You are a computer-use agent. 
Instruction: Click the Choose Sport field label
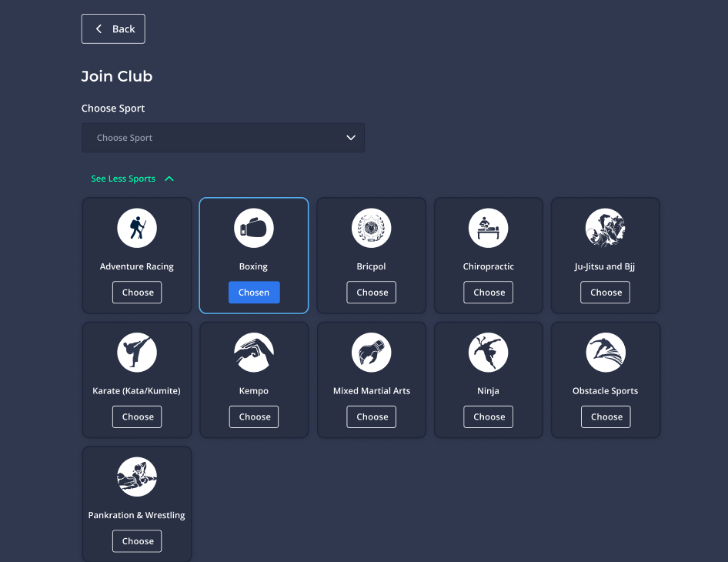click(113, 109)
